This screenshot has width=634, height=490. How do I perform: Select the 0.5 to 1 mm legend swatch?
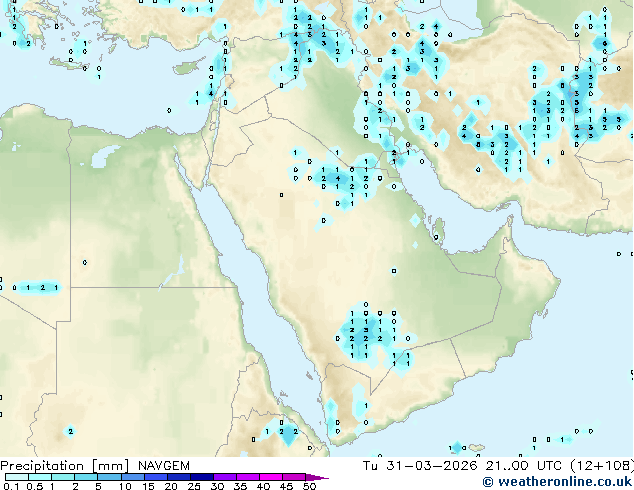point(40,477)
